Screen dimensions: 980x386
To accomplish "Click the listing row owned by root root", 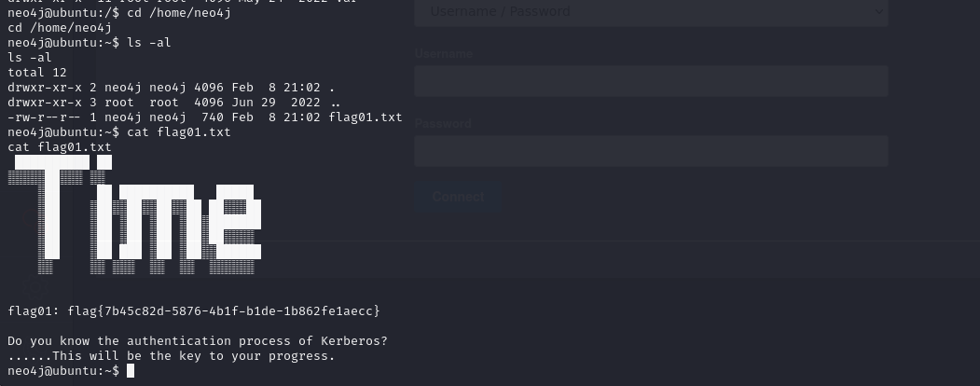I will coord(173,103).
